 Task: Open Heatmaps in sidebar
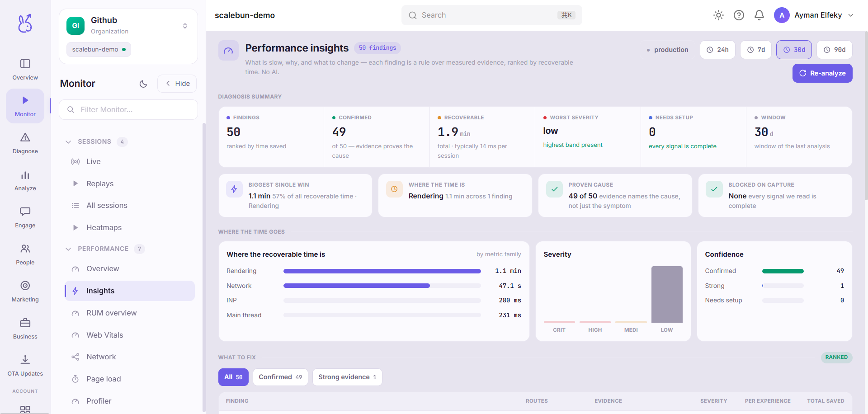click(x=130, y=227)
